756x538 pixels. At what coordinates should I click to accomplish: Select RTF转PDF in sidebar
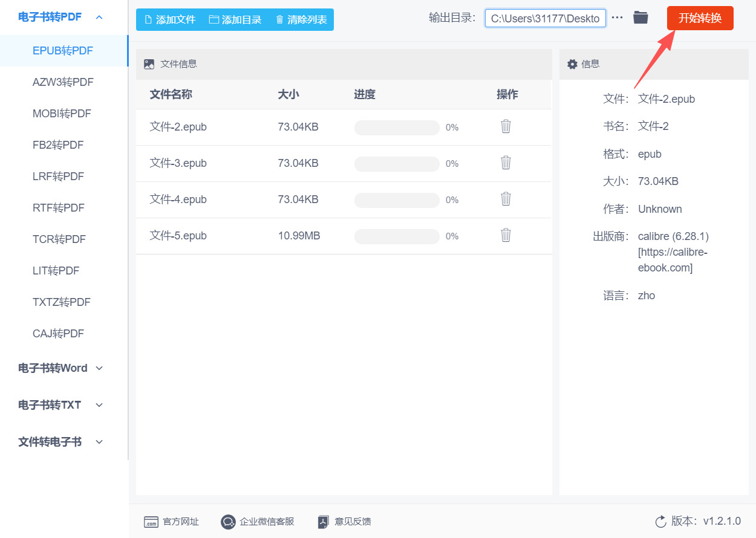coord(59,208)
